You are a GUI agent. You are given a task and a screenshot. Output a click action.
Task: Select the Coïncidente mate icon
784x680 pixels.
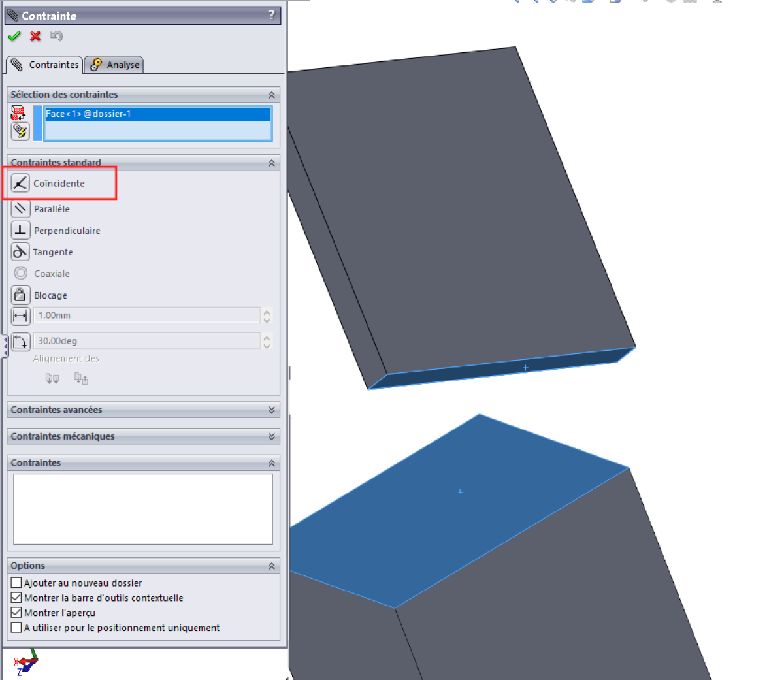click(x=20, y=183)
